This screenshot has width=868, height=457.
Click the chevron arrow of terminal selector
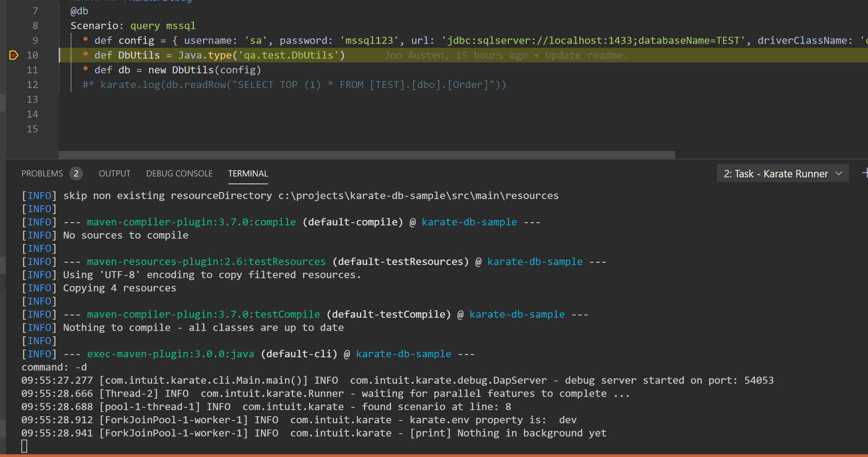(x=839, y=173)
